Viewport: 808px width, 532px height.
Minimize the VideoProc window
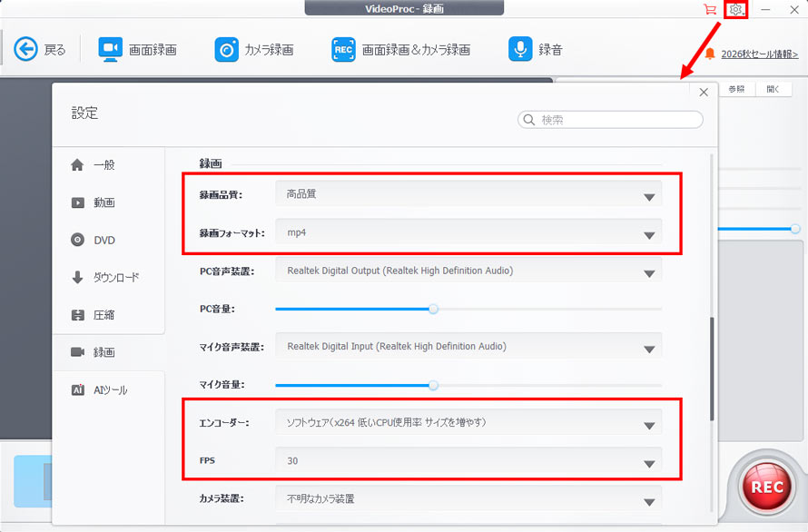tap(765, 9)
